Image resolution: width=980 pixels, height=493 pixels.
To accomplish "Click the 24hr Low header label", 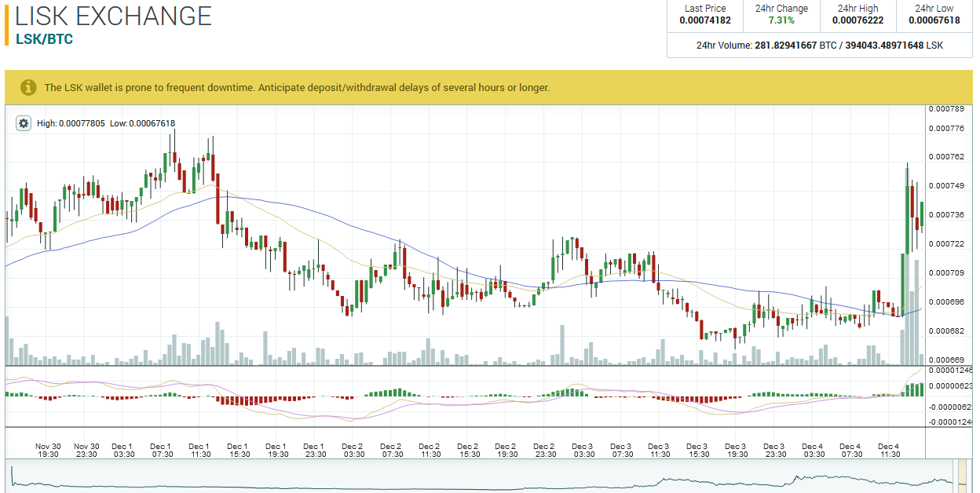I will click(934, 9).
